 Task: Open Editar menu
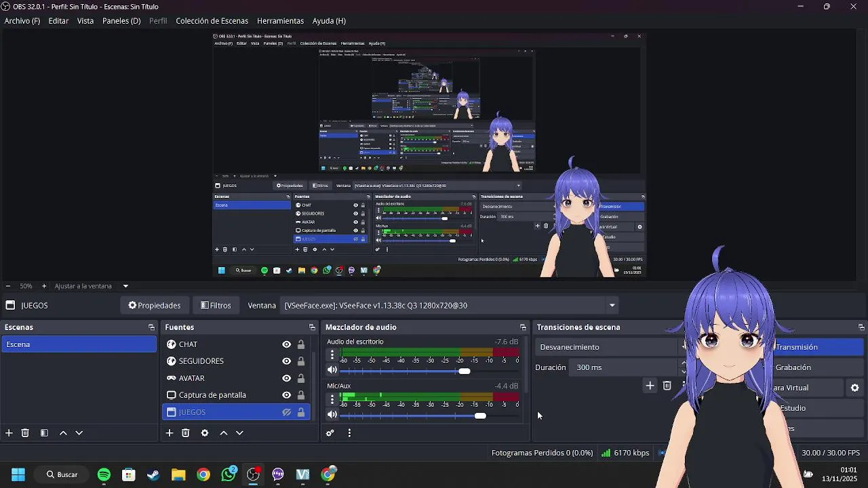coord(58,21)
